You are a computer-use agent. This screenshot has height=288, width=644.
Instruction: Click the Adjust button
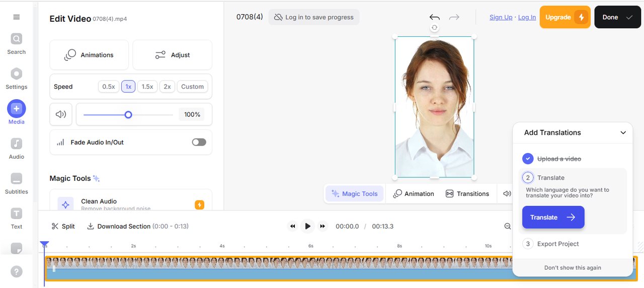[172, 55]
